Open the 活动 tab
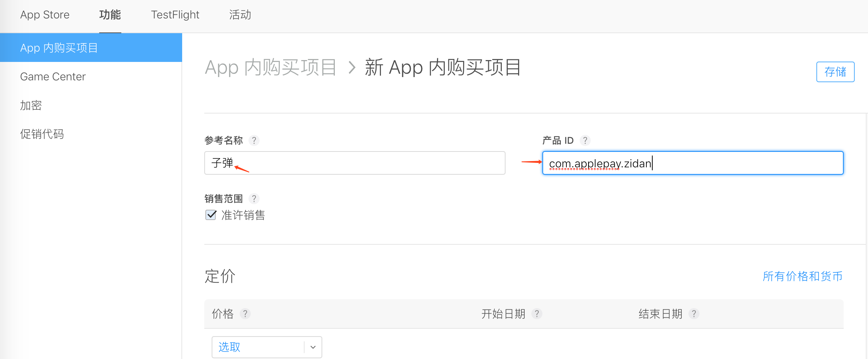868x359 pixels. point(240,15)
